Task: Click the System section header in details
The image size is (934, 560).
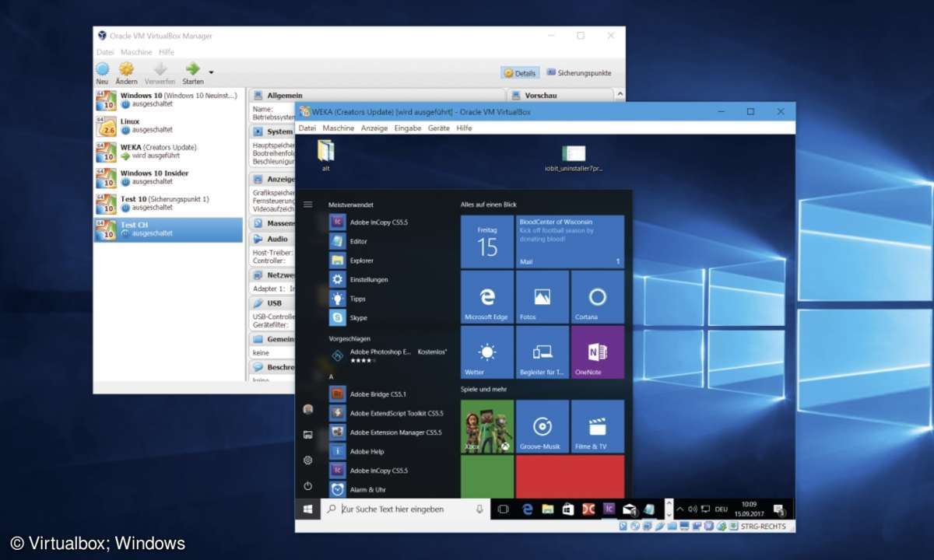Action: pyautogui.click(x=272, y=131)
